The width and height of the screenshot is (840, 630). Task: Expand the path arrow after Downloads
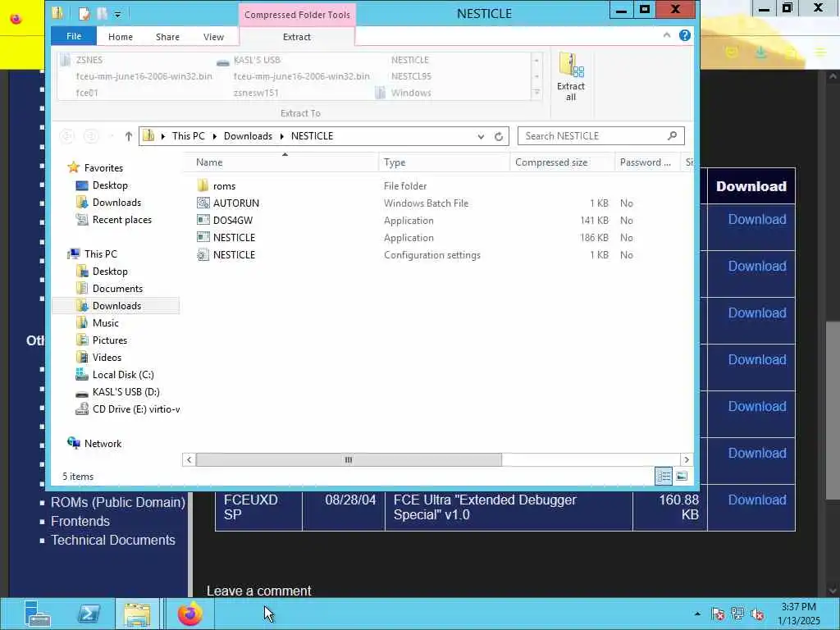click(282, 136)
